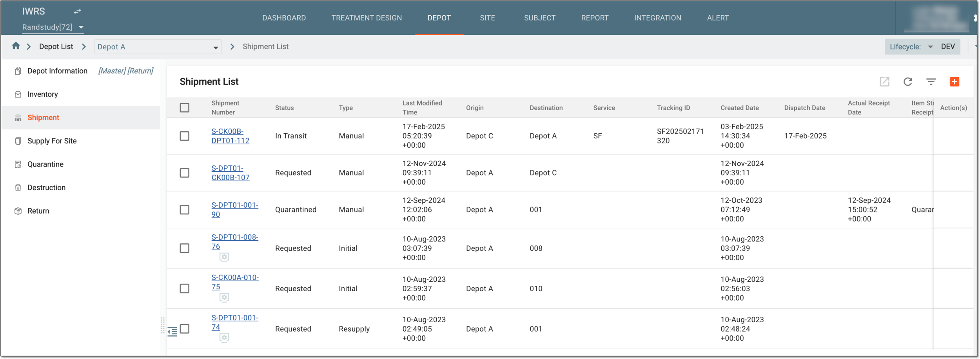The width and height of the screenshot is (980, 359).
Task: Click the Quarantined status cell
Action: pos(296,210)
